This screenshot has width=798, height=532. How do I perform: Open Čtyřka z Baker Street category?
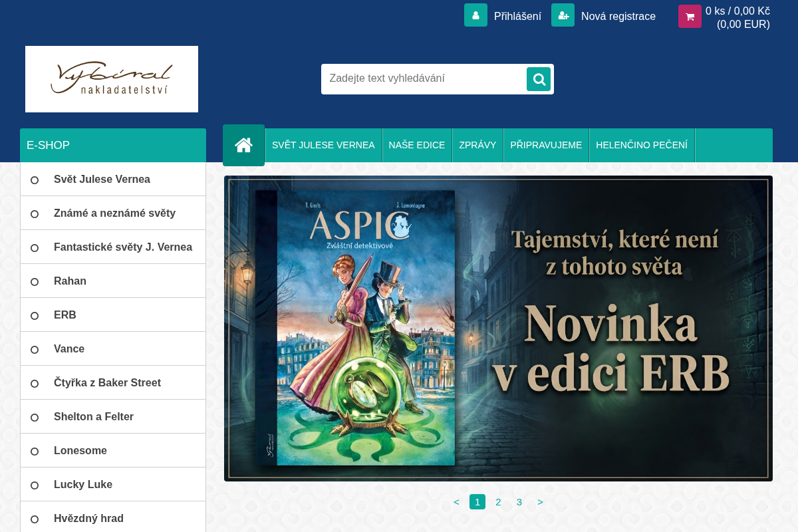[113, 383]
